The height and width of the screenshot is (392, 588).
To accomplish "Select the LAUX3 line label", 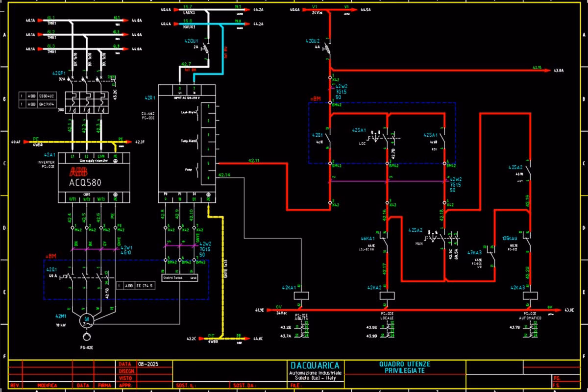I will click(189, 13).
